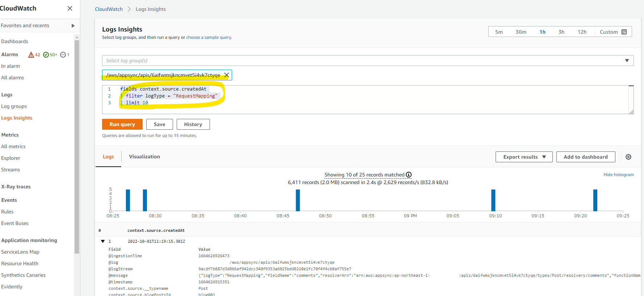
Task: Add query results to dashboard
Action: click(586, 157)
